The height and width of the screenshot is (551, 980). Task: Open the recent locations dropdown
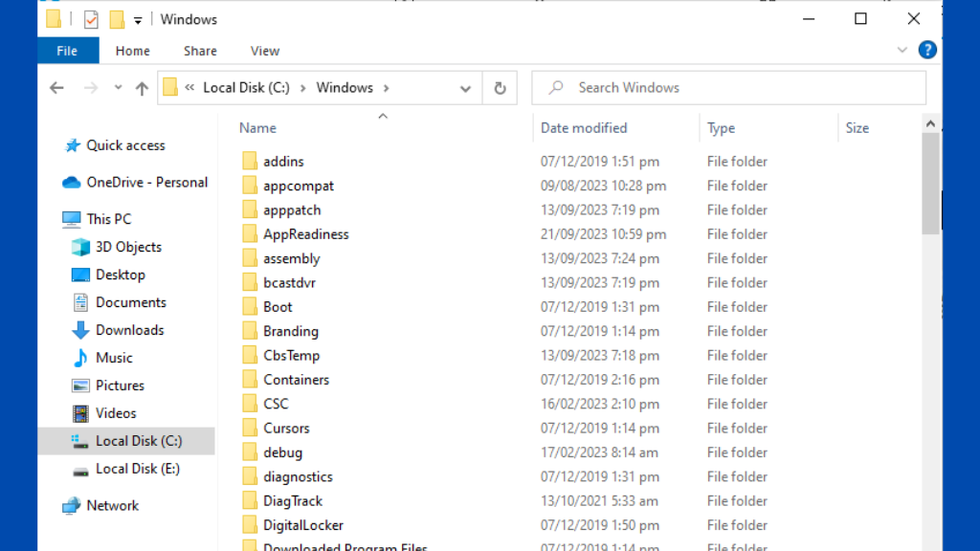(x=118, y=87)
